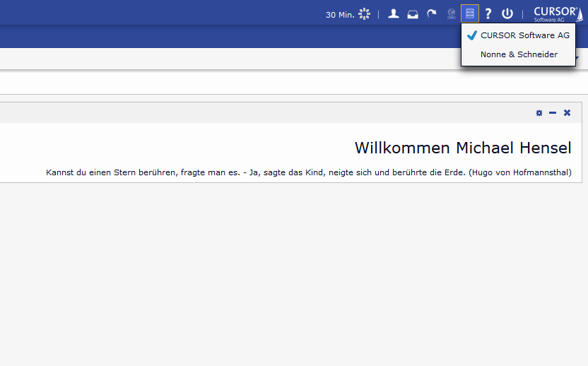Open the welcome widget gear settings
The image size is (588, 366).
[539, 113]
